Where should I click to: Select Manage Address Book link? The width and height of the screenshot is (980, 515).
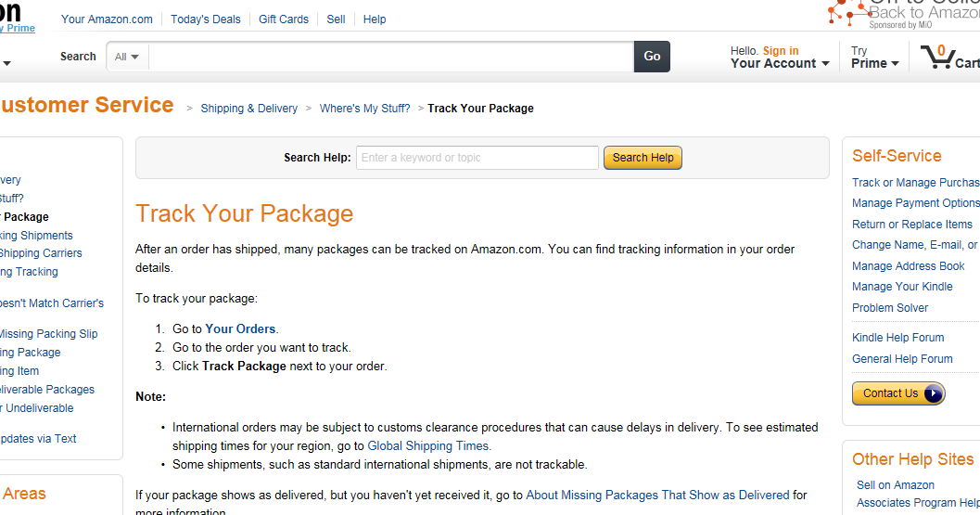[908, 266]
